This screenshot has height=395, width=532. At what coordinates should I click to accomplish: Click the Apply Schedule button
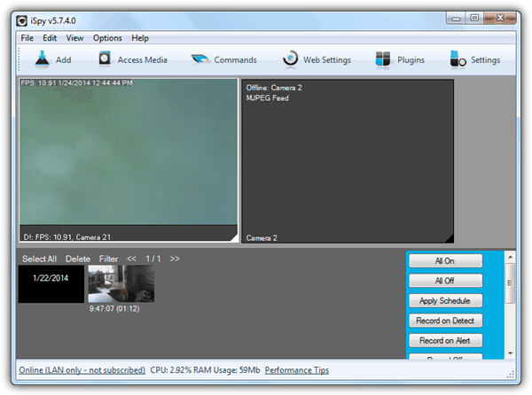coord(445,300)
